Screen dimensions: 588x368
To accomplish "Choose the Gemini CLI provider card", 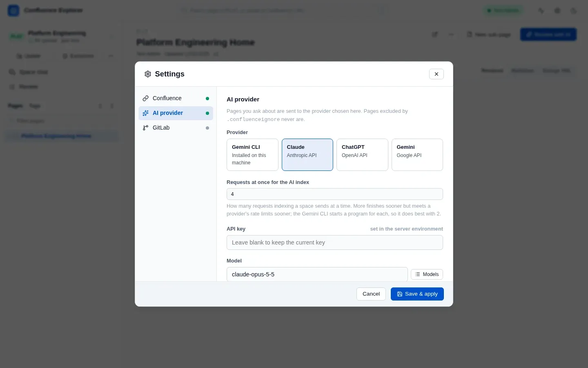I will [252, 155].
